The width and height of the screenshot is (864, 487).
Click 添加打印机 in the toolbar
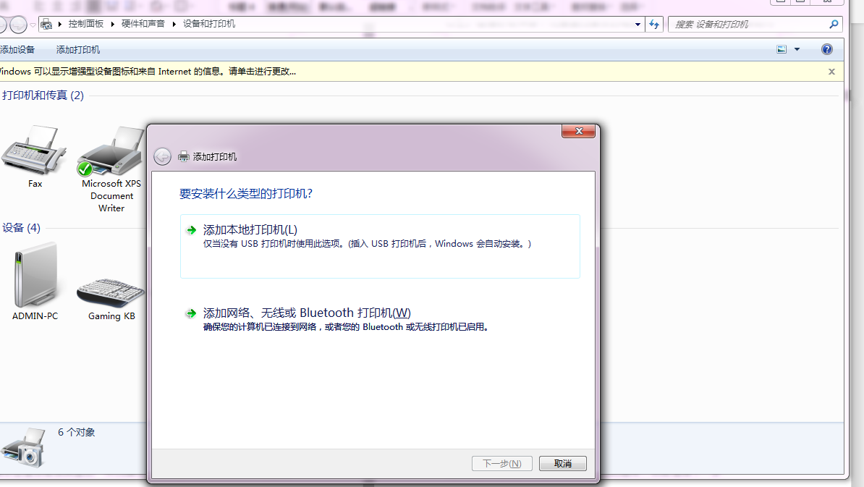tap(78, 49)
